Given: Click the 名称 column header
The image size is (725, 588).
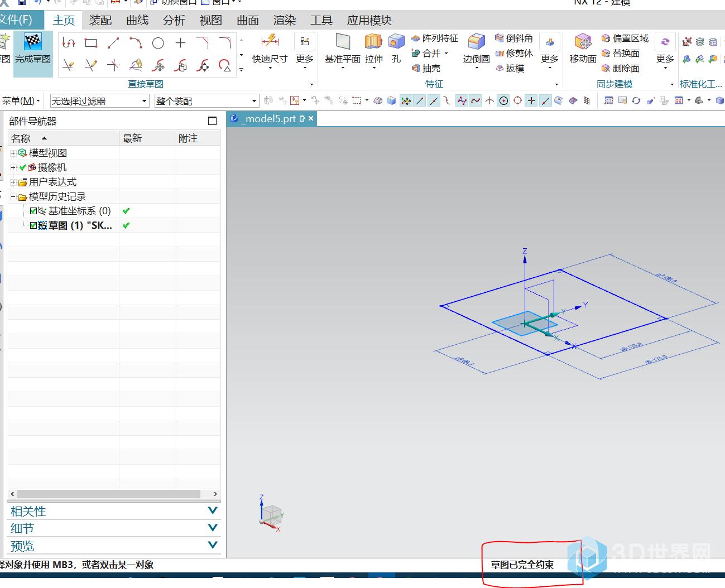Looking at the screenshot, I should [x=63, y=138].
